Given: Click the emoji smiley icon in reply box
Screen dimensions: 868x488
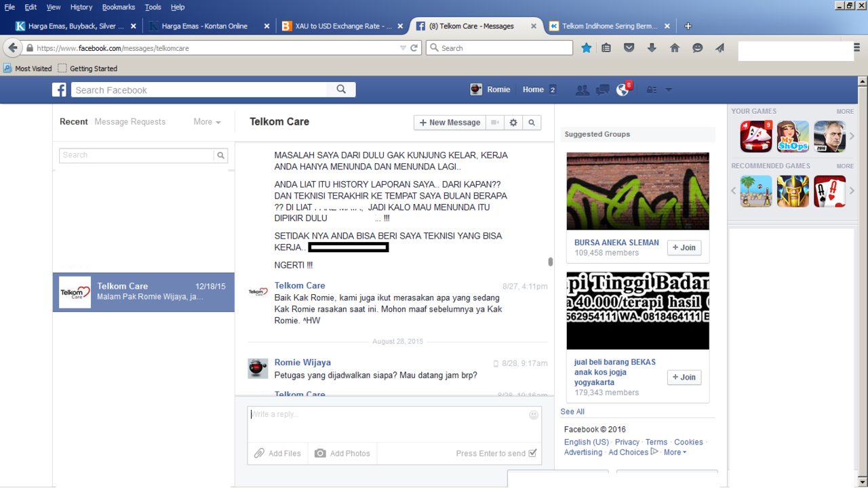Looking at the screenshot, I should 534,415.
